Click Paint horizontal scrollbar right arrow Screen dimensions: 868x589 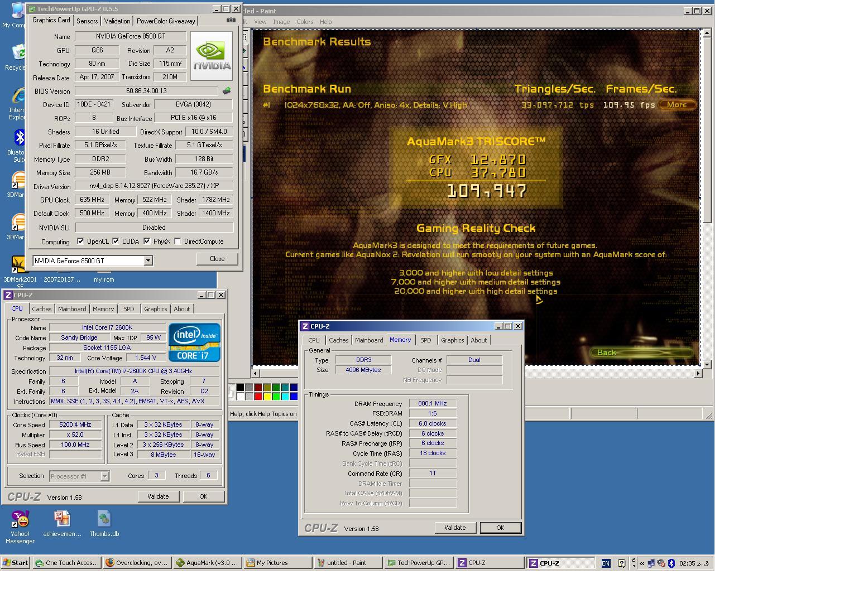click(698, 373)
